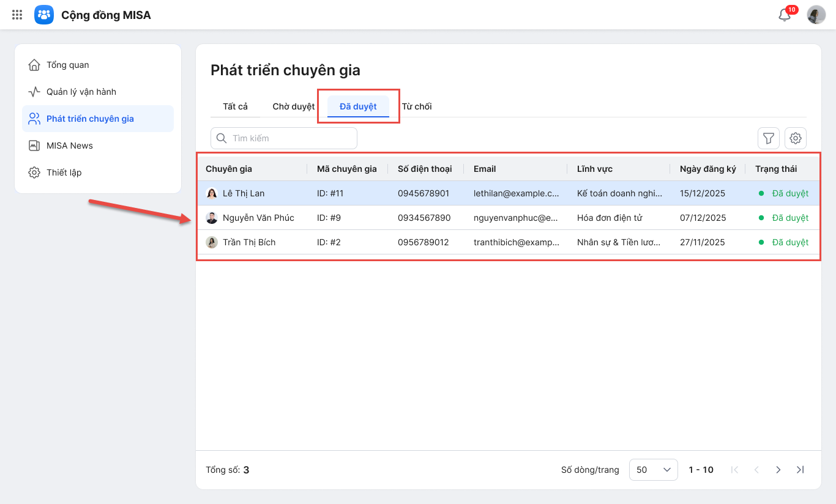Image resolution: width=836 pixels, height=504 pixels.
Task: Switch to the Chờ duyệt tab
Action: click(x=293, y=106)
